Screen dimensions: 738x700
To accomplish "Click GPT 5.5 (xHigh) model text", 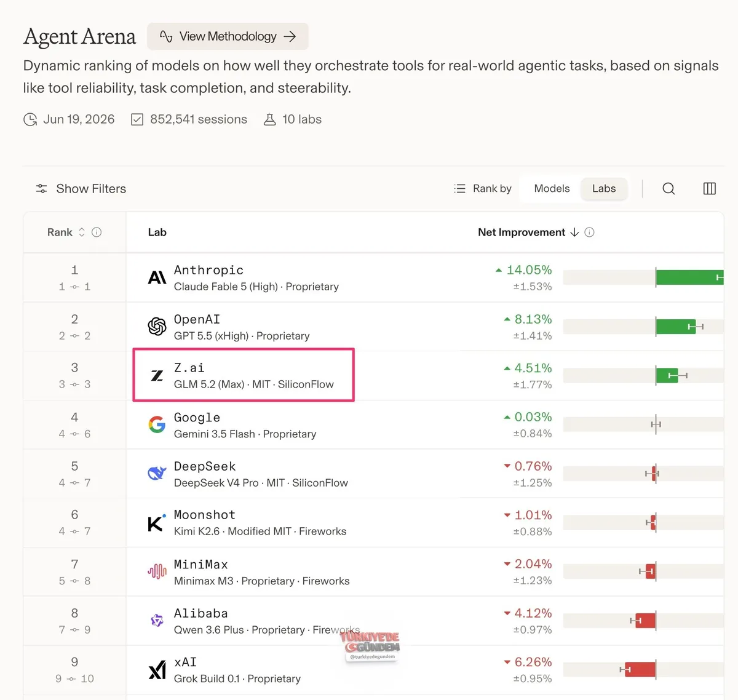I will (211, 336).
